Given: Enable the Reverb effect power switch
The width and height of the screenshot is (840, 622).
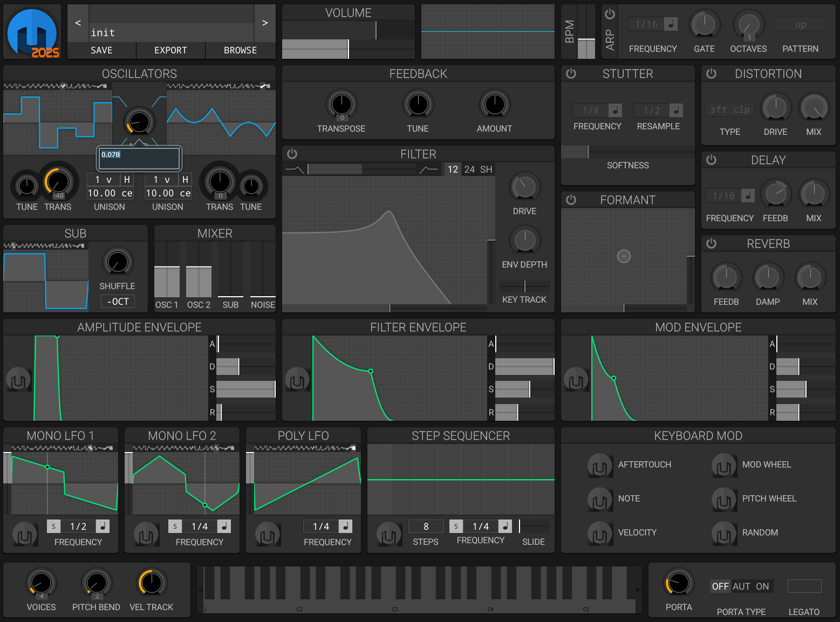Looking at the screenshot, I should [x=711, y=244].
